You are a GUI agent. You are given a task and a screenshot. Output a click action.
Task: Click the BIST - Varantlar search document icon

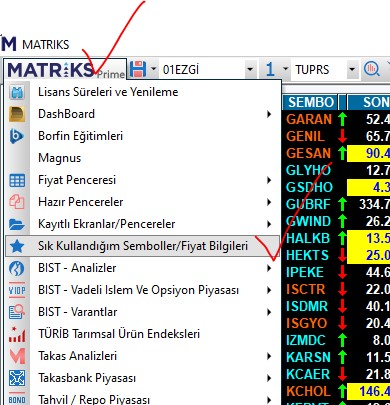(x=17, y=312)
